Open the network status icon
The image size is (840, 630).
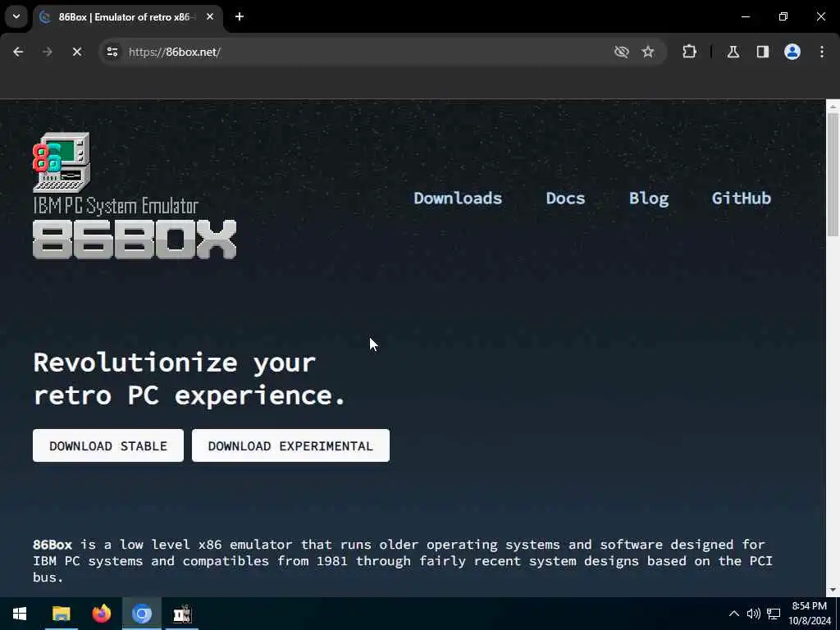(x=774, y=614)
